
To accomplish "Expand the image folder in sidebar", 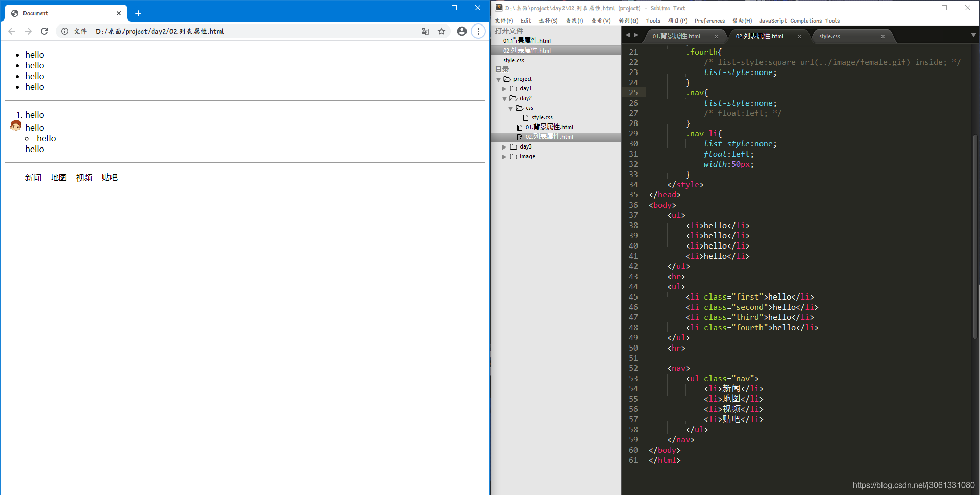I will tap(504, 157).
